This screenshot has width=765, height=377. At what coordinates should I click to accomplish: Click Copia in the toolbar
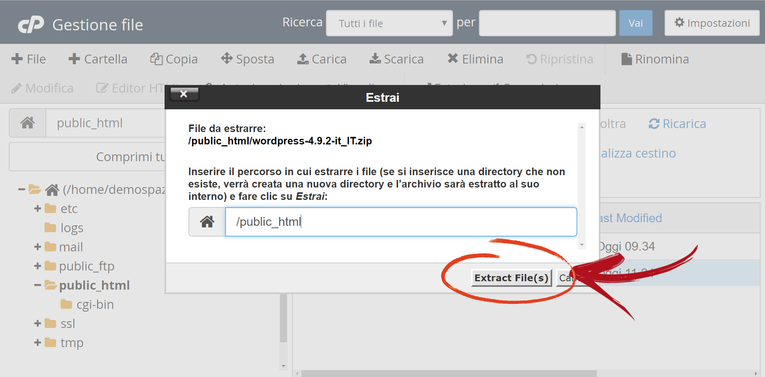click(174, 59)
